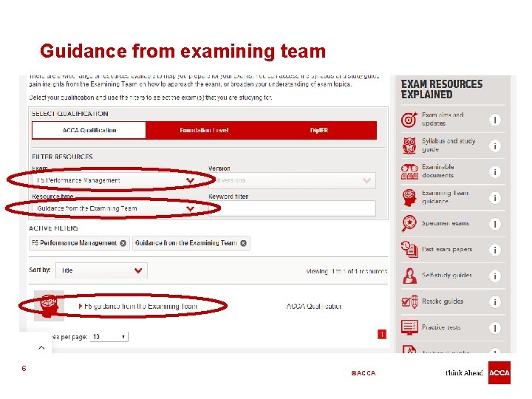Open info for Examinable documents
Image resolution: width=532 pixels, height=399 pixels.
[494, 172]
